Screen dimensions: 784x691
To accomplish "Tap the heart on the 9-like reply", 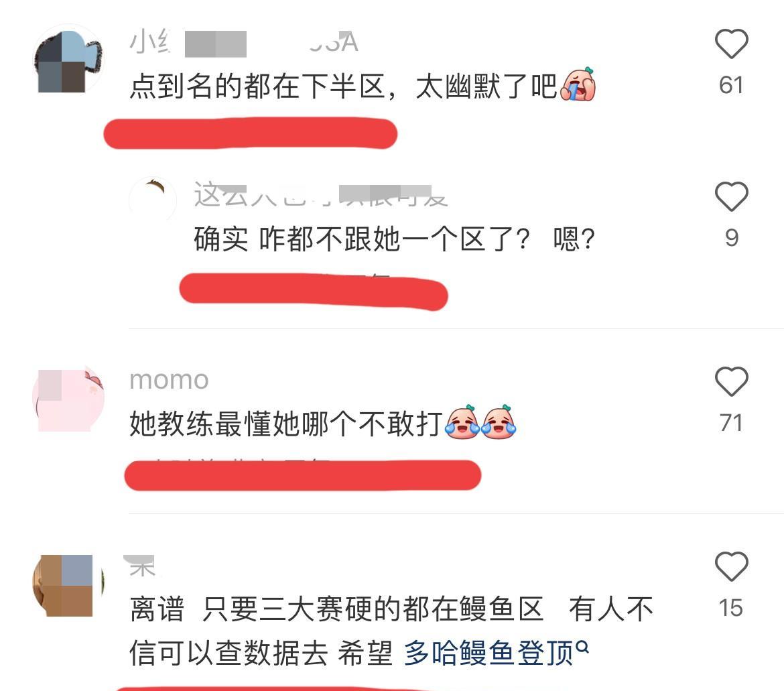I will pos(731,196).
